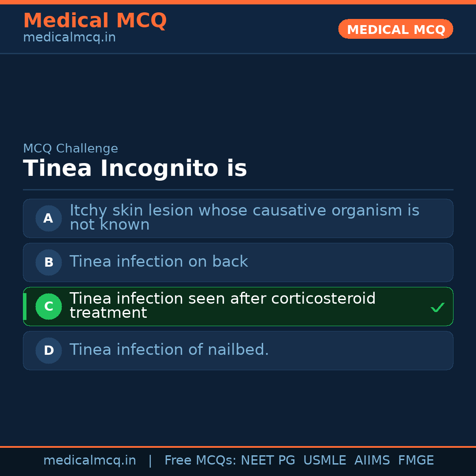476x476 pixels.
Task: Choose the letter D option circle
Action: pyautogui.click(x=48, y=350)
